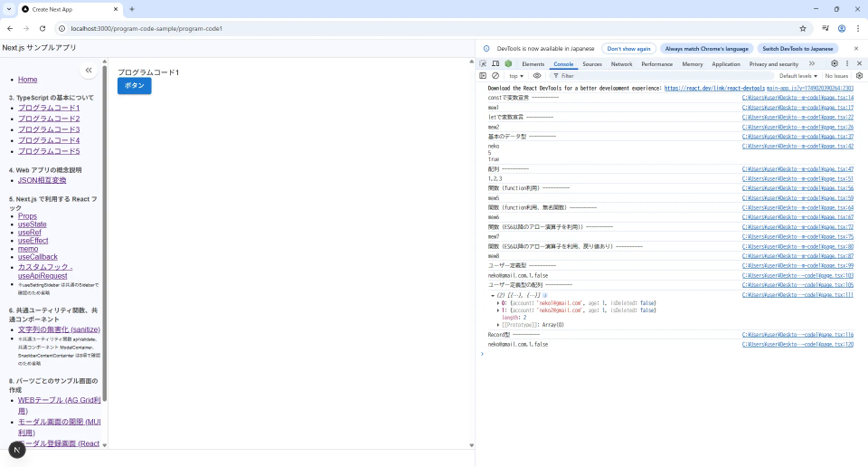Open source link page.tsx:111
Screen dimensions: 868x467
797,295
